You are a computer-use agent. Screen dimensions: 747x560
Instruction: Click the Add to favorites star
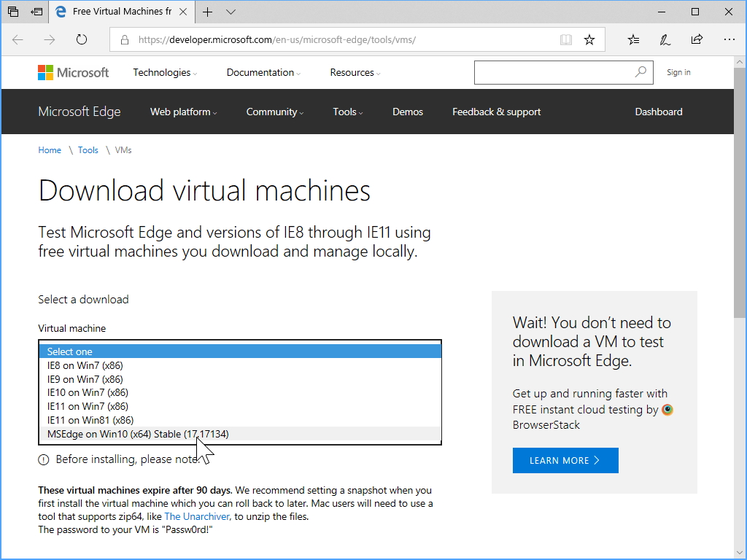[589, 39]
